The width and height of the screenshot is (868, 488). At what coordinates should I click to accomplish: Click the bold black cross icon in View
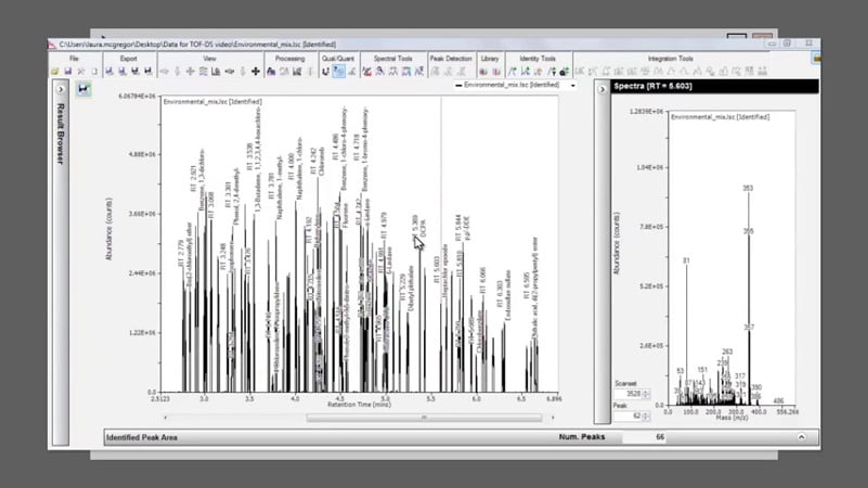coord(255,71)
